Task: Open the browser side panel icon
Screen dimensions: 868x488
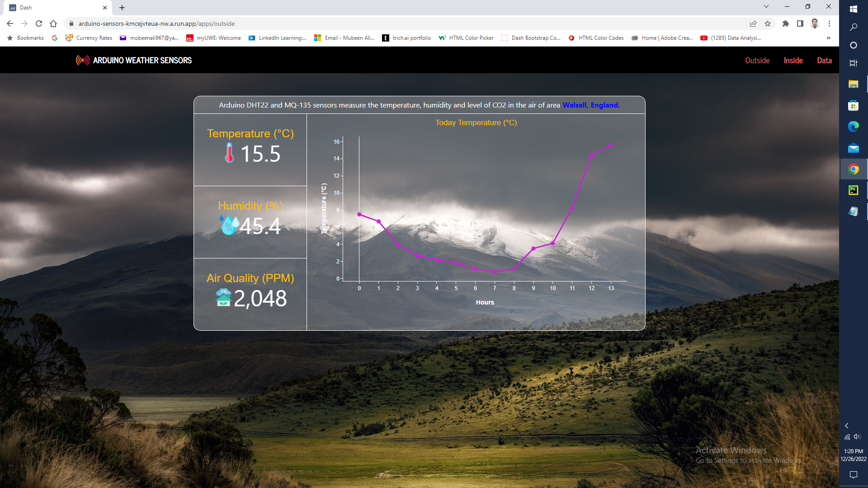Action: click(800, 23)
